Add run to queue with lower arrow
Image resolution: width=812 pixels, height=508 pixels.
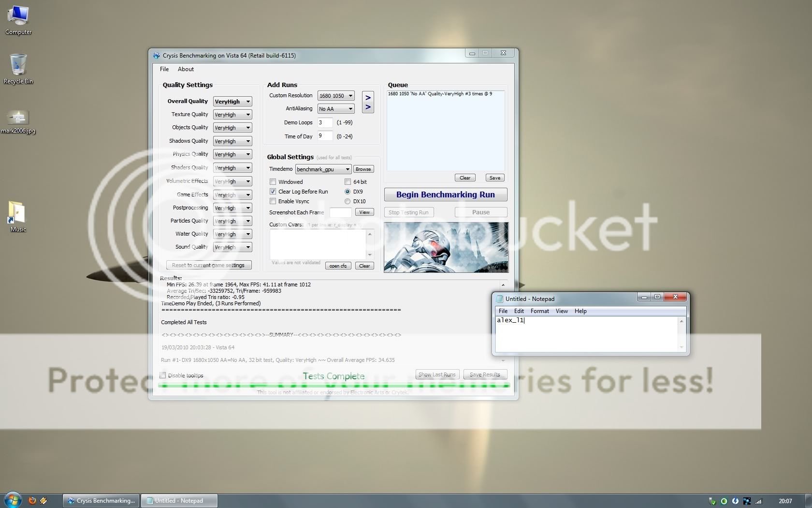coord(368,107)
